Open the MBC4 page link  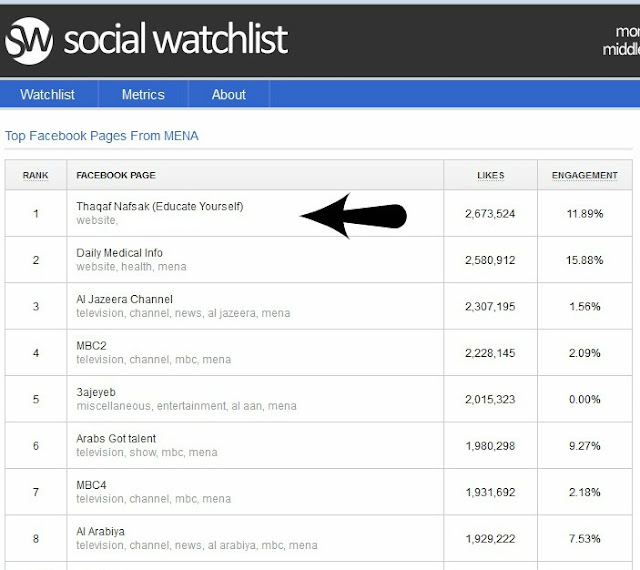[91, 485]
